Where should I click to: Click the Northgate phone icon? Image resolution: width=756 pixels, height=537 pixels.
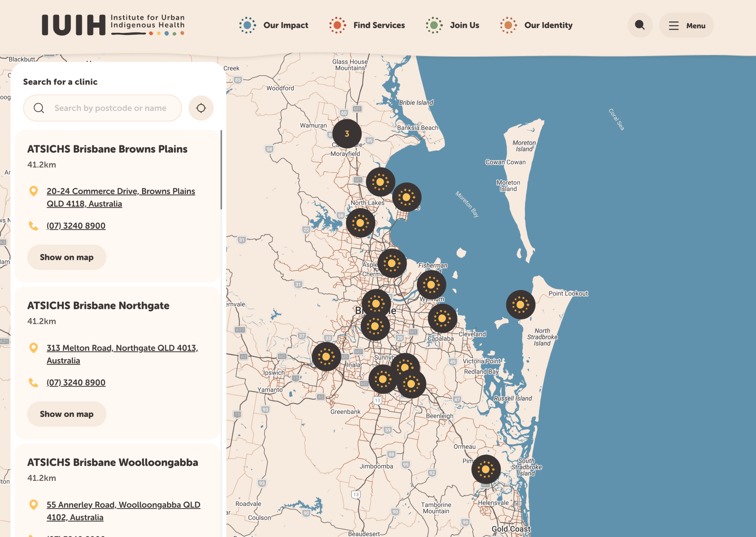coord(33,382)
